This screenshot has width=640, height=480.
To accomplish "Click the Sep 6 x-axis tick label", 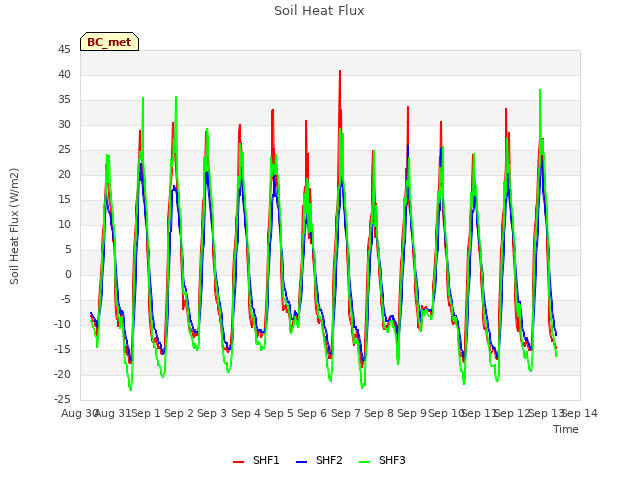I will [x=312, y=413].
